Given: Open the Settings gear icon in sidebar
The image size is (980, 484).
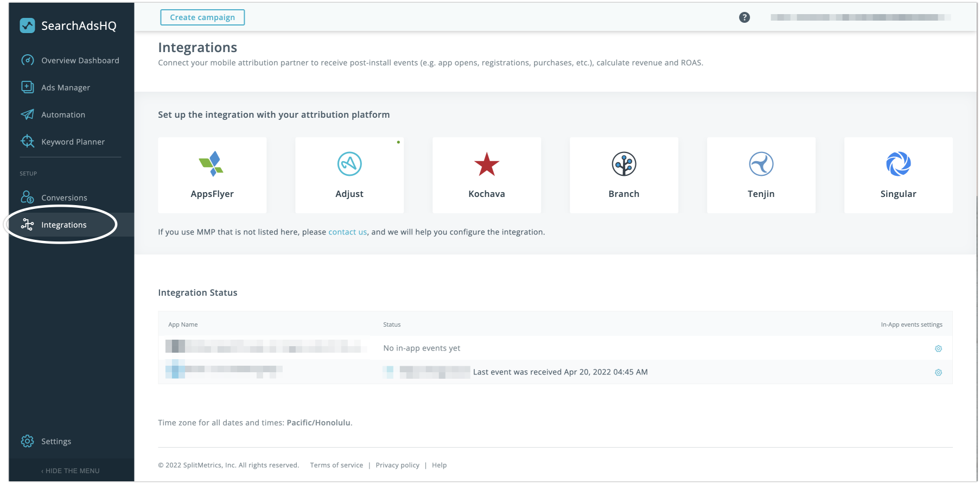Looking at the screenshot, I should point(27,441).
